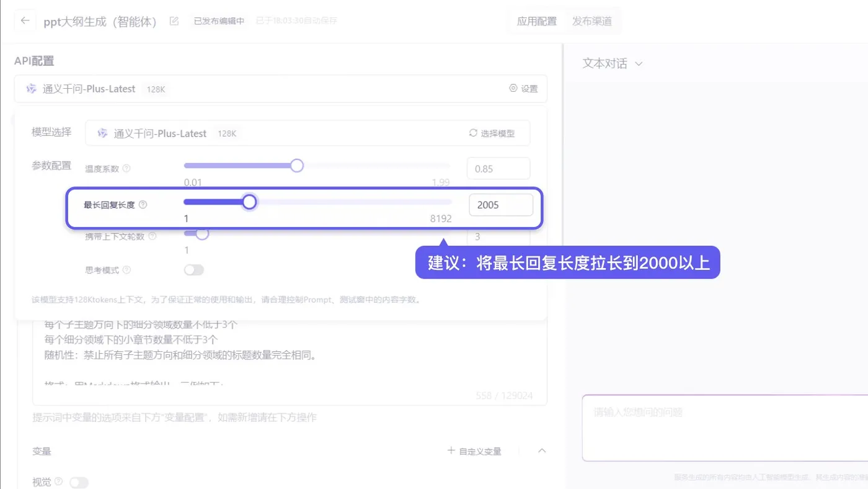Toggle the 思考模式 switch
868x489 pixels.
point(194,270)
